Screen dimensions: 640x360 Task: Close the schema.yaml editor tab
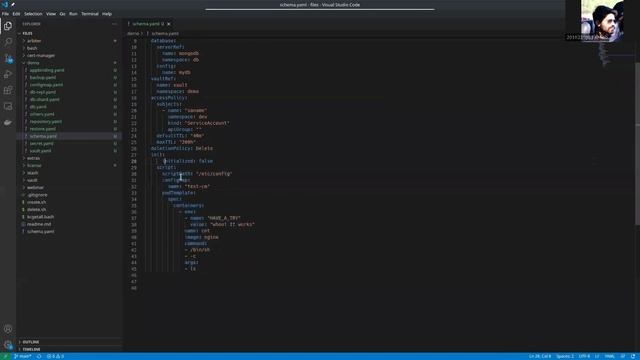(169, 24)
